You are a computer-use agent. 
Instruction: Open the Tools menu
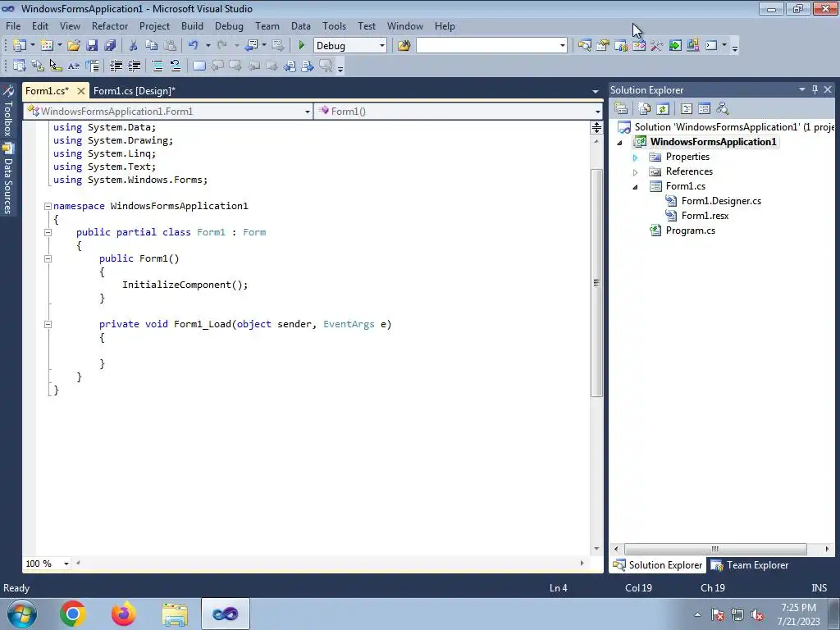(335, 25)
